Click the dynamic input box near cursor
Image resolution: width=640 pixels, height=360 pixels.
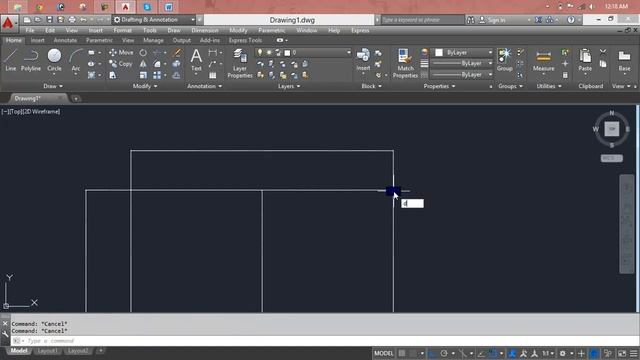tap(413, 203)
